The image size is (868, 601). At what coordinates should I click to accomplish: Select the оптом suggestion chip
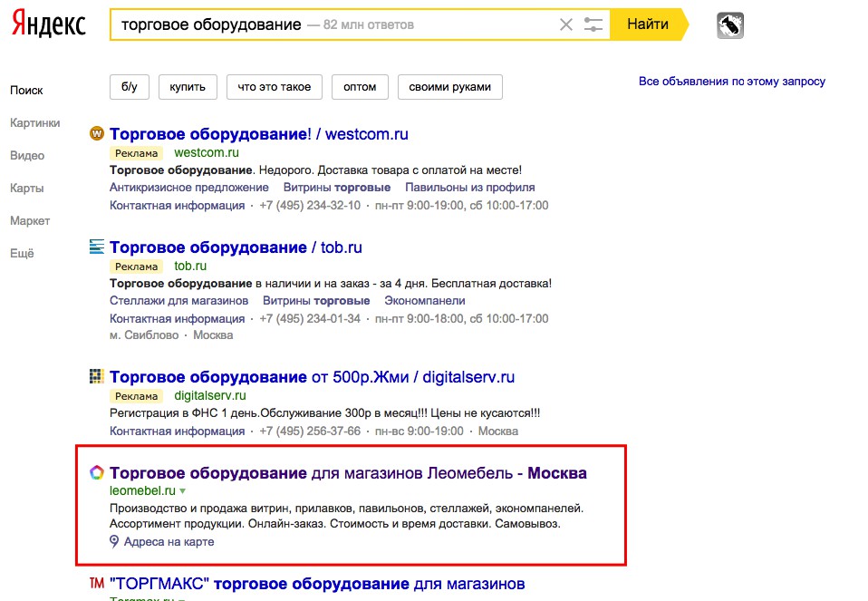[x=360, y=87]
